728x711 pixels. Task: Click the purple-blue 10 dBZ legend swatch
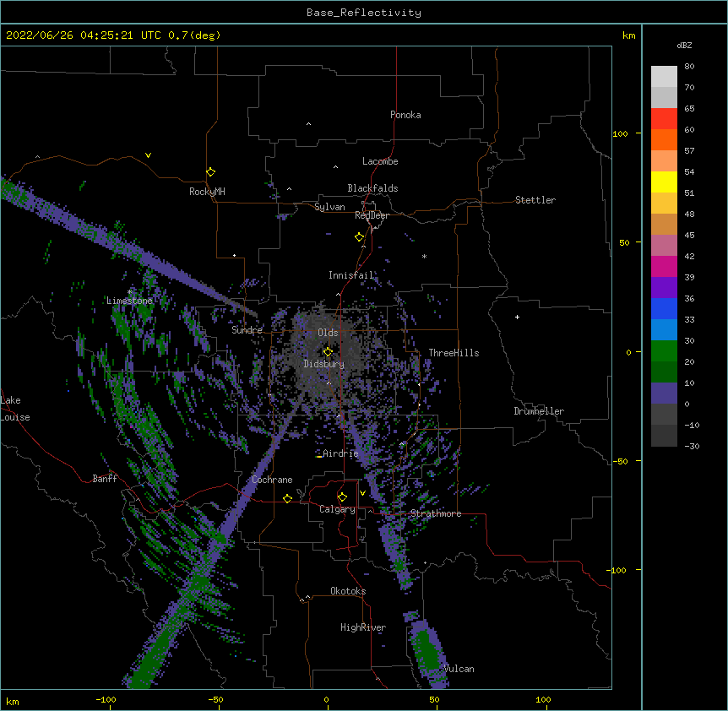(664, 393)
